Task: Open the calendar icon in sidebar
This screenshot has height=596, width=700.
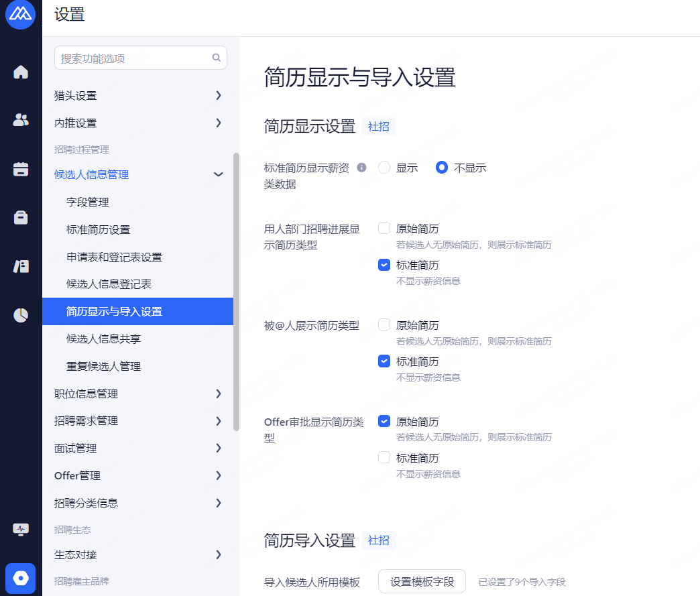Action: (x=21, y=169)
